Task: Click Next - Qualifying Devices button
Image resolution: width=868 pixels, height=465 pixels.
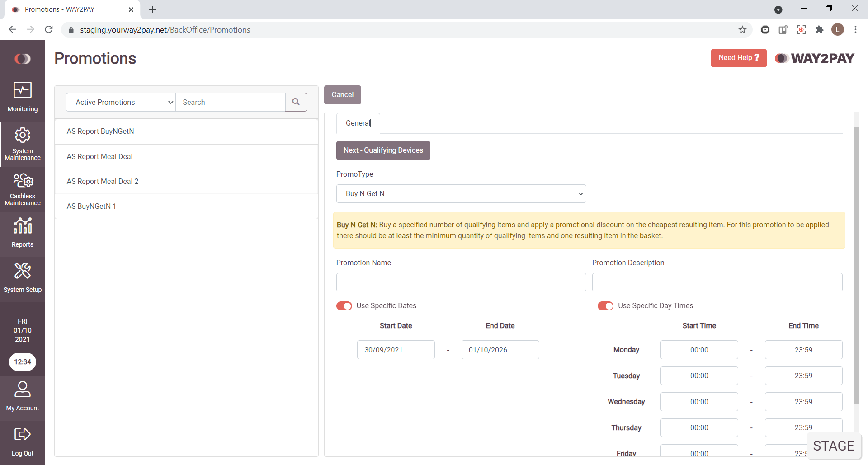Action: (383, 150)
